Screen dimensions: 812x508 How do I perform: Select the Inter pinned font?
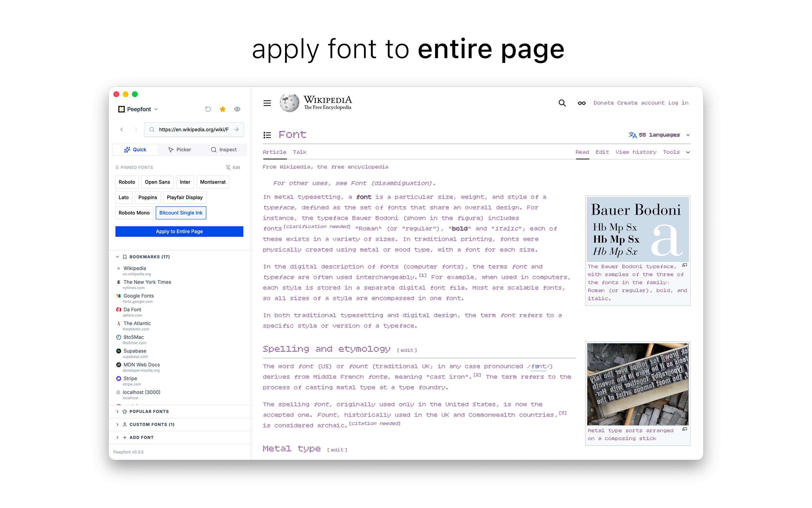click(185, 182)
